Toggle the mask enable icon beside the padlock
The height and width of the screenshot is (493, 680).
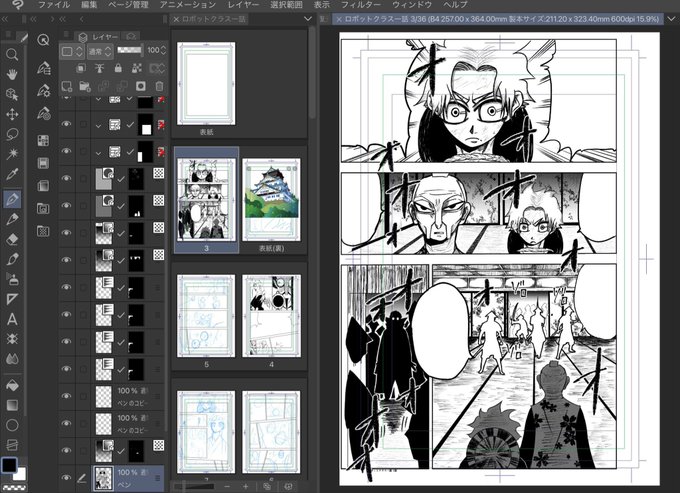157,68
